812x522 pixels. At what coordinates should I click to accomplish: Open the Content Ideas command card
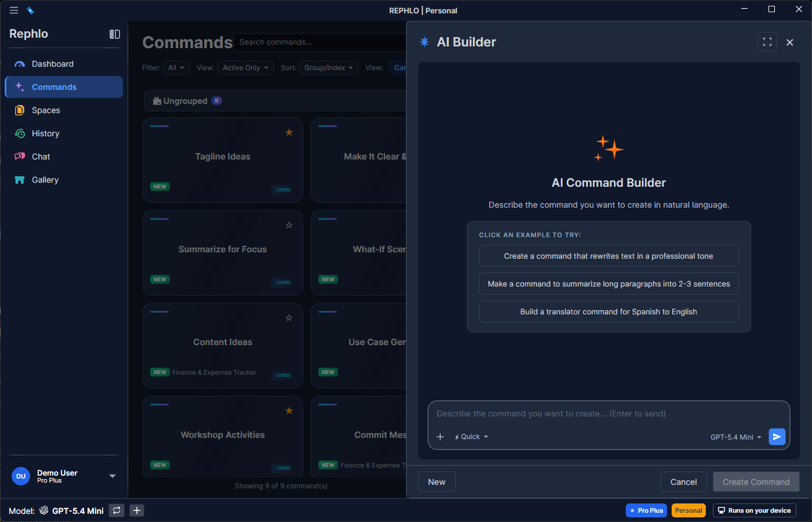click(223, 346)
